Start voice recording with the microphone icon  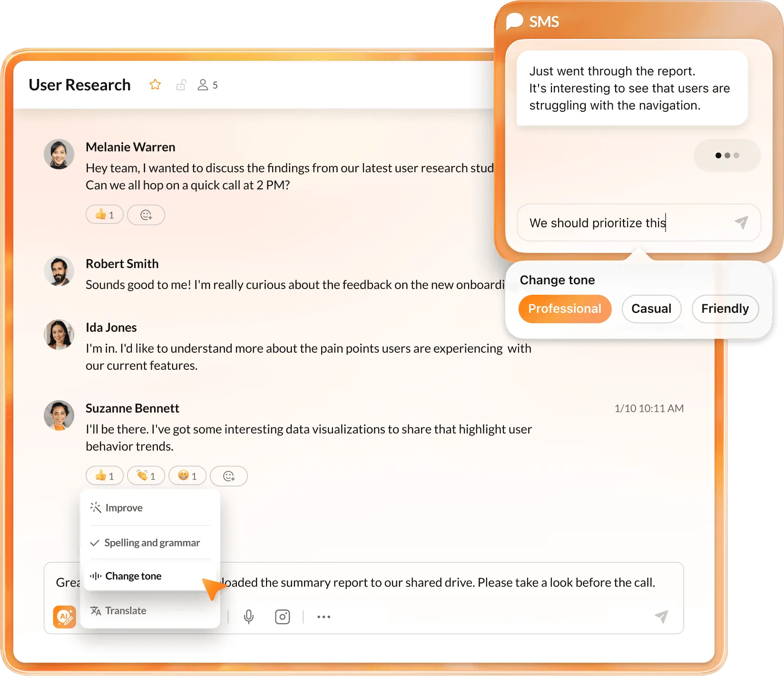(248, 617)
